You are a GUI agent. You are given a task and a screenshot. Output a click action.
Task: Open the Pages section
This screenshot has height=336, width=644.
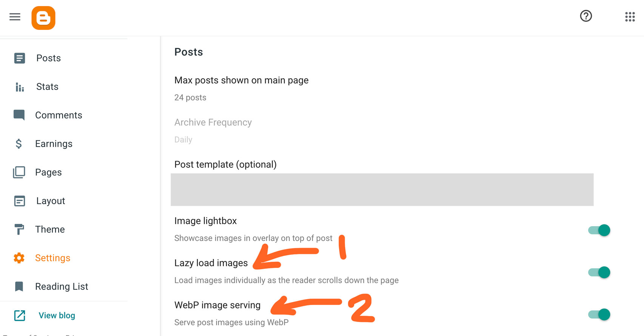(x=48, y=172)
